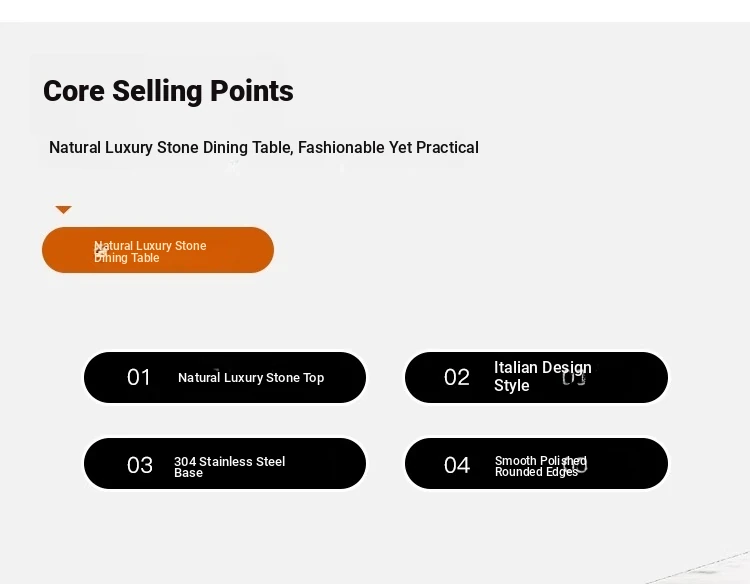Select the number 03 badge
The width and height of the screenshot is (750, 584).
click(x=140, y=465)
